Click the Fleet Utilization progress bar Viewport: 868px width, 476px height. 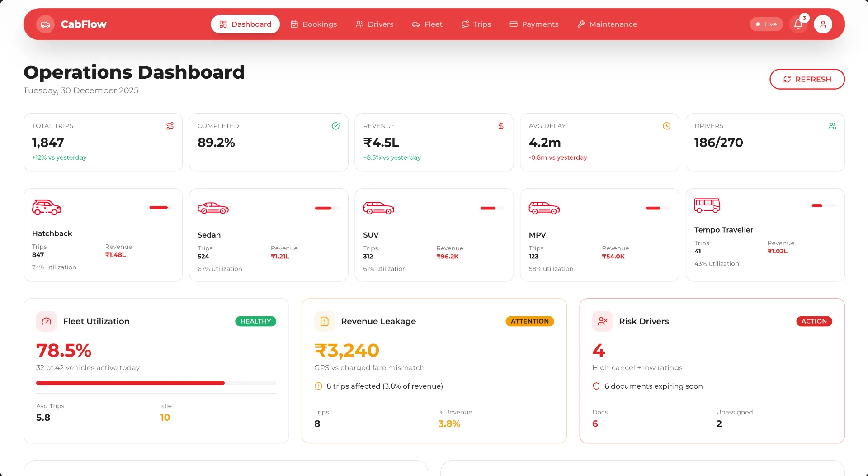point(156,383)
